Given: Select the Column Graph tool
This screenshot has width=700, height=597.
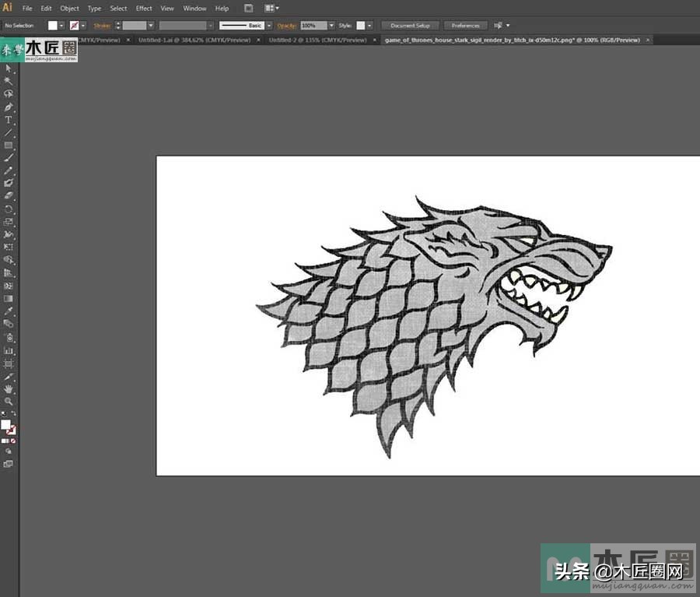Looking at the screenshot, I should (8, 351).
